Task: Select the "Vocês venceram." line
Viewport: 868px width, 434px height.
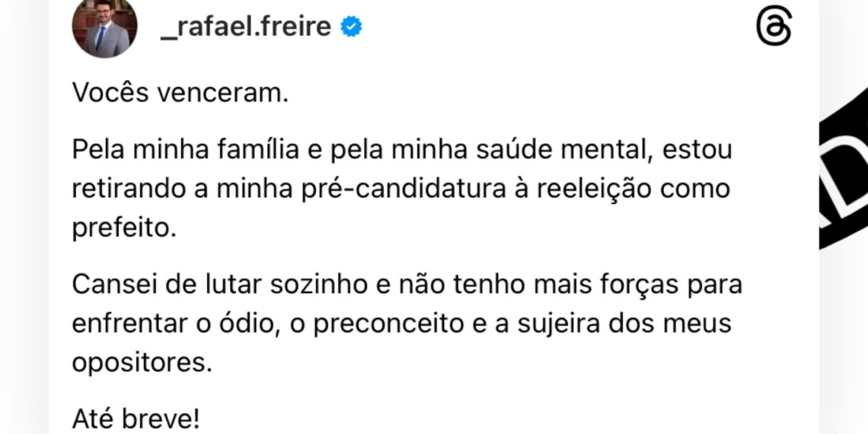Action: [x=180, y=94]
